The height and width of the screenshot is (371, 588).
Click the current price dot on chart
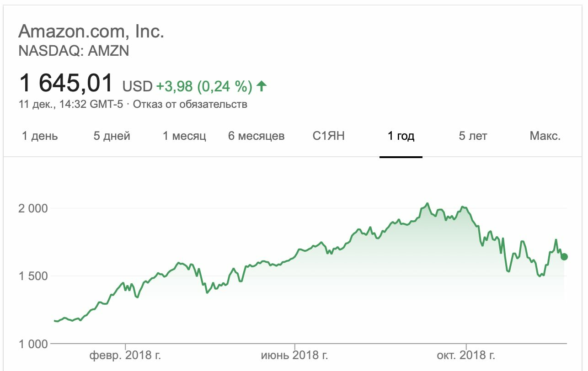click(564, 257)
